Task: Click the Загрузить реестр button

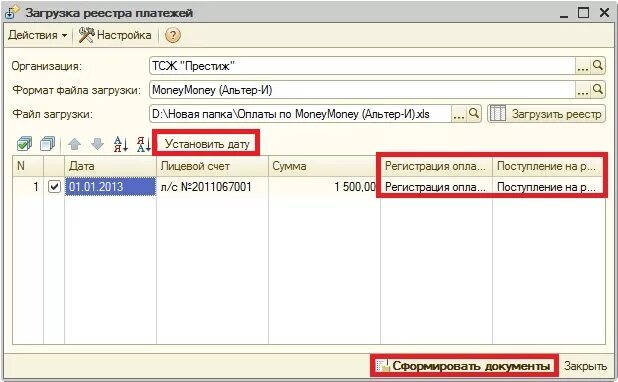Action: pyautogui.click(x=547, y=114)
